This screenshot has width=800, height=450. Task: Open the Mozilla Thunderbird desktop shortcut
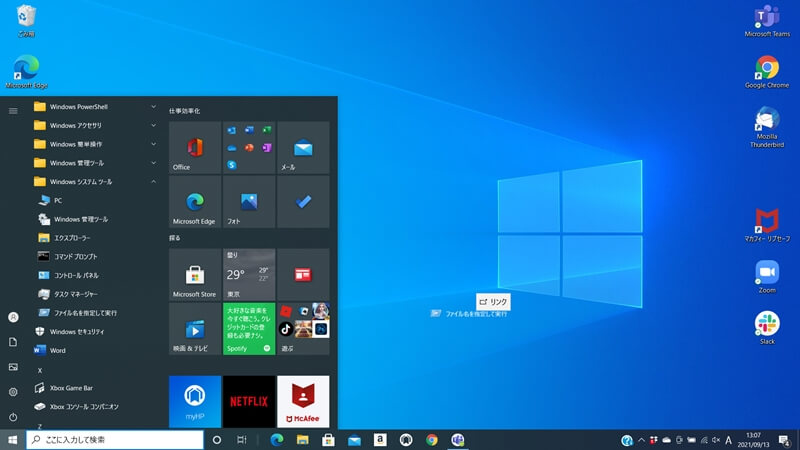767,127
